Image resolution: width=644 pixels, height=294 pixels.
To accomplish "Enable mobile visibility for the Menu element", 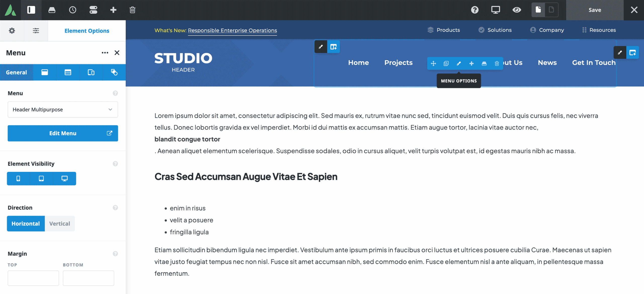I will click(18, 178).
